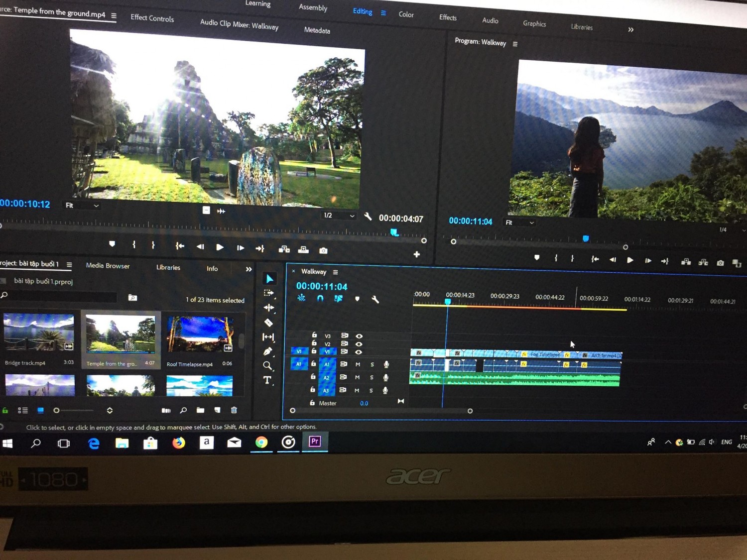Open timeline display settings wrench
This screenshot has width=747, height=560.
point(375,299)
